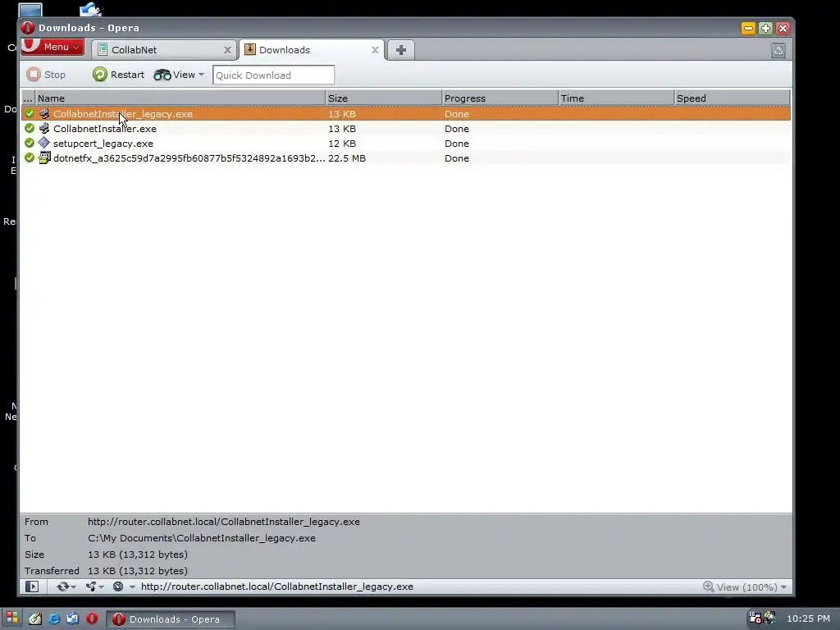Click green check icon of CollabnetInstaller.exe
Screen dimensions: 840x630
30,128
